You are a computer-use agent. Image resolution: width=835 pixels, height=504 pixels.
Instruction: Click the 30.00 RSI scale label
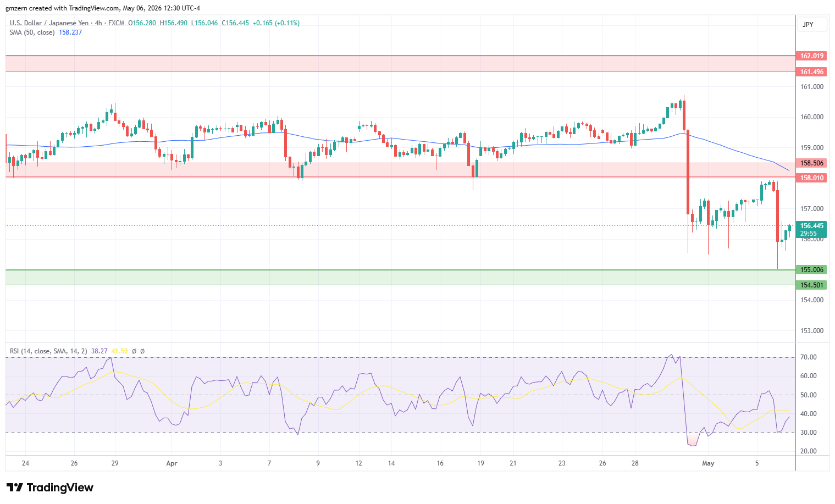[808, 433]
